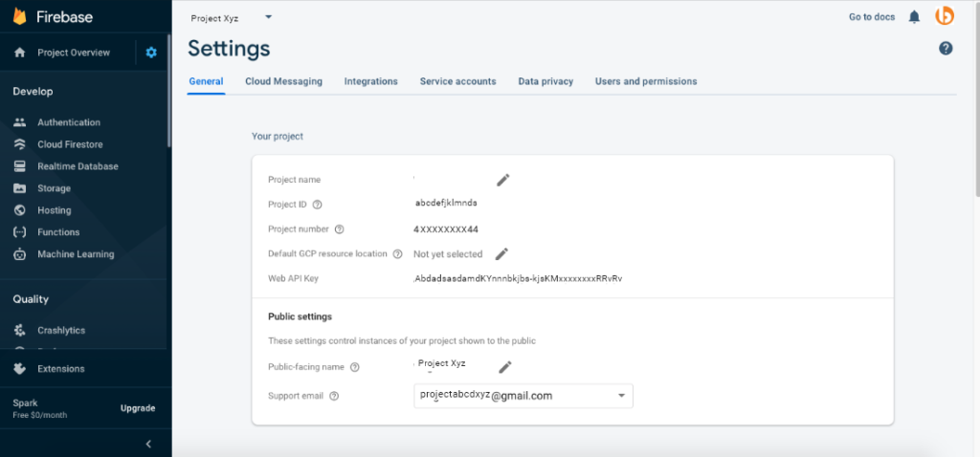Open Extensions in sidebar
The height and width of the screenshot is (457, 980).
click(x=61, y=368)
